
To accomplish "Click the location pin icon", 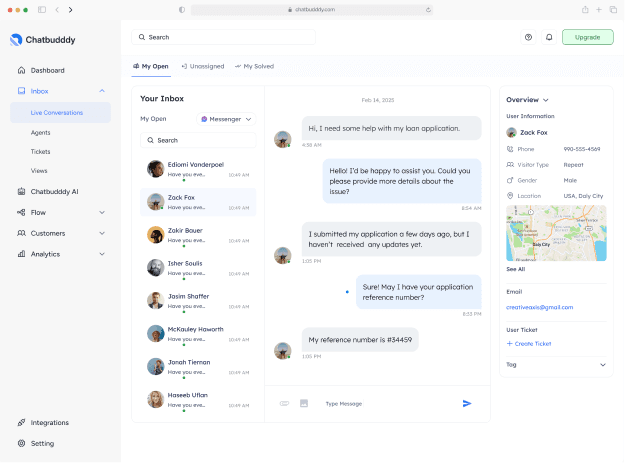I will [x=510, y=196].
